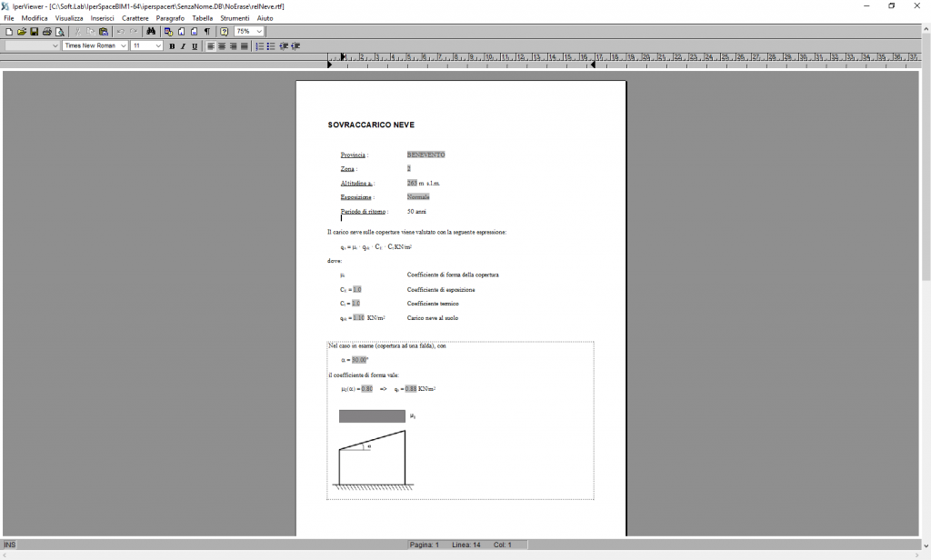This screenshot has height=560, width=931.
Task: Toggle italic formatting
Action: [183, 45]
